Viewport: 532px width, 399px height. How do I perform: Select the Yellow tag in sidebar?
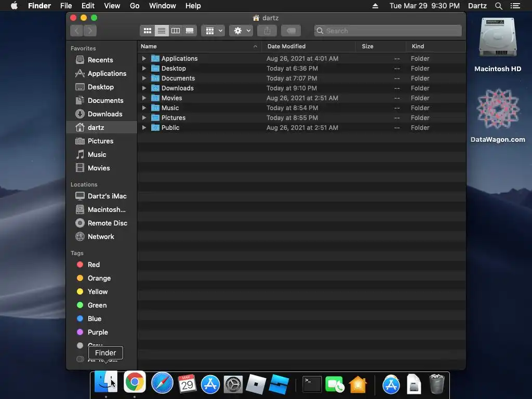[x=101, y=292]
